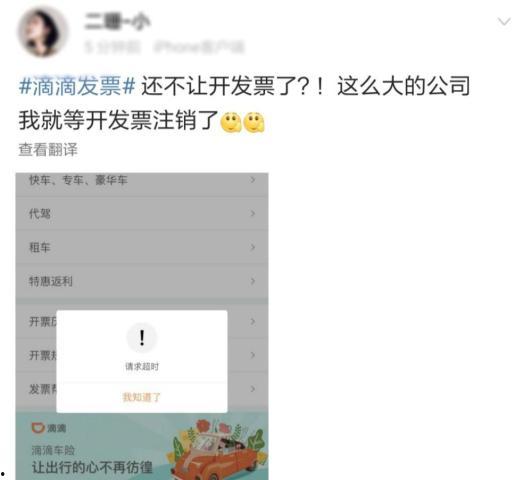Open the 代驾 invoice row
Image resolution: width=532 pixels, height=480 pixels.
[x=142, y=213]
